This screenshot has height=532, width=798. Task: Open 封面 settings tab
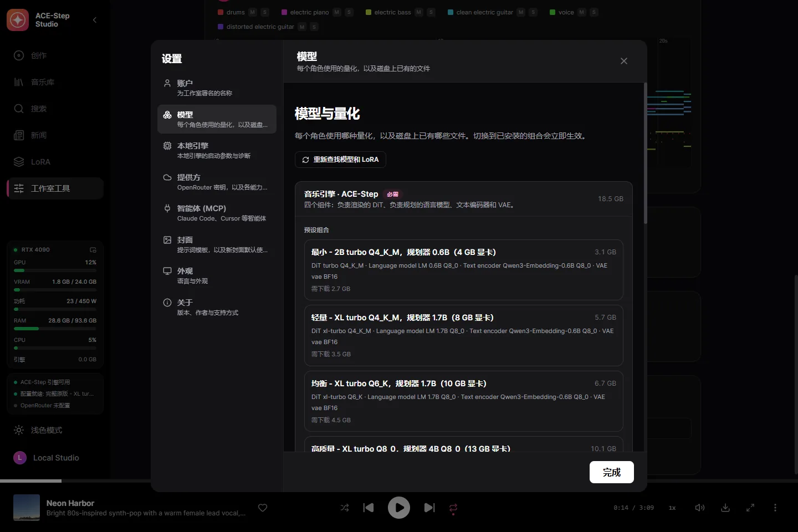tap(217, 244)
